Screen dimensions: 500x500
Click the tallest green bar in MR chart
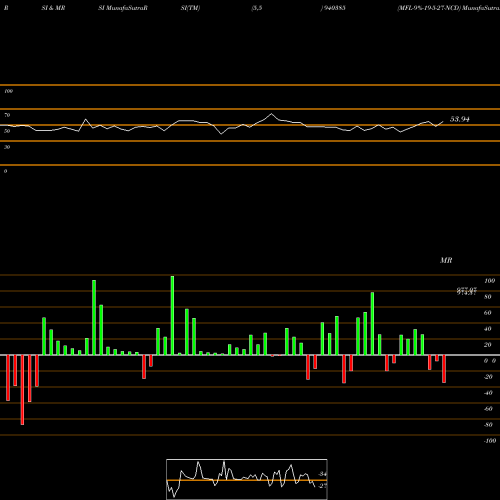(x=172, y=315)
